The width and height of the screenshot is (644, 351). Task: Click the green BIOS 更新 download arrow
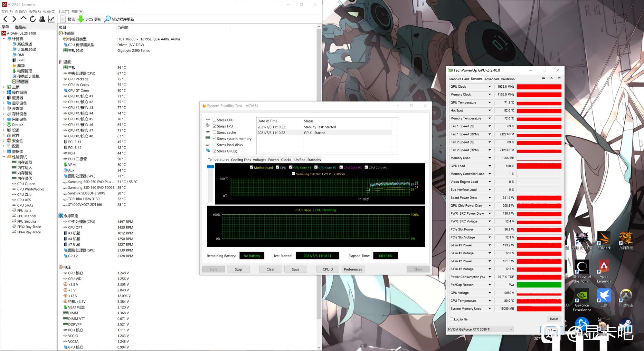coord(81,19)
